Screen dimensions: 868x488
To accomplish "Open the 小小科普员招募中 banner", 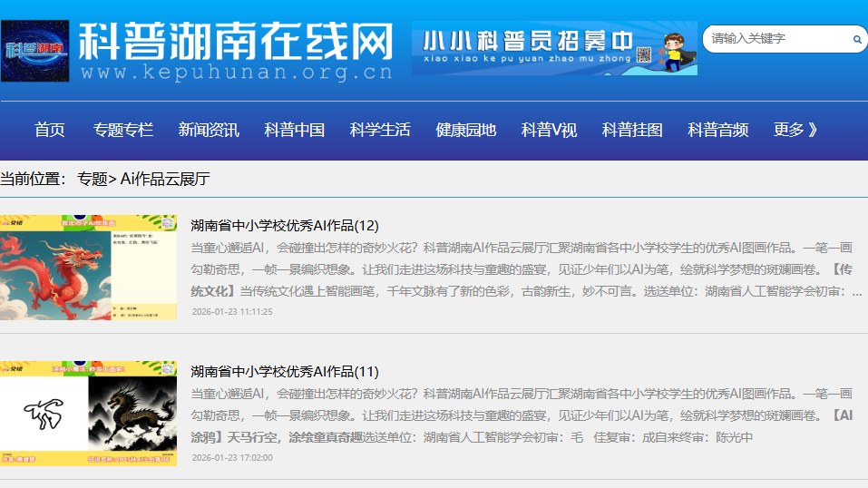I will pos(553,48).
